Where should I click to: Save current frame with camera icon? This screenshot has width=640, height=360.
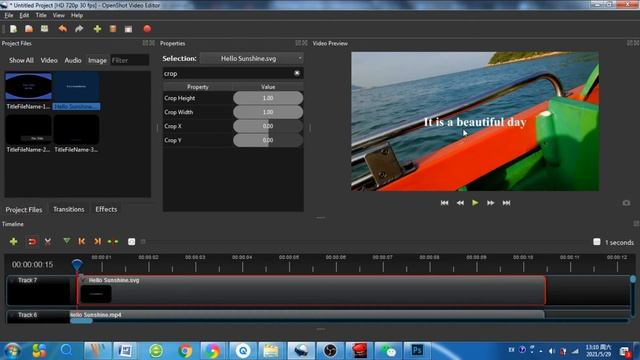tap(626, 203)
